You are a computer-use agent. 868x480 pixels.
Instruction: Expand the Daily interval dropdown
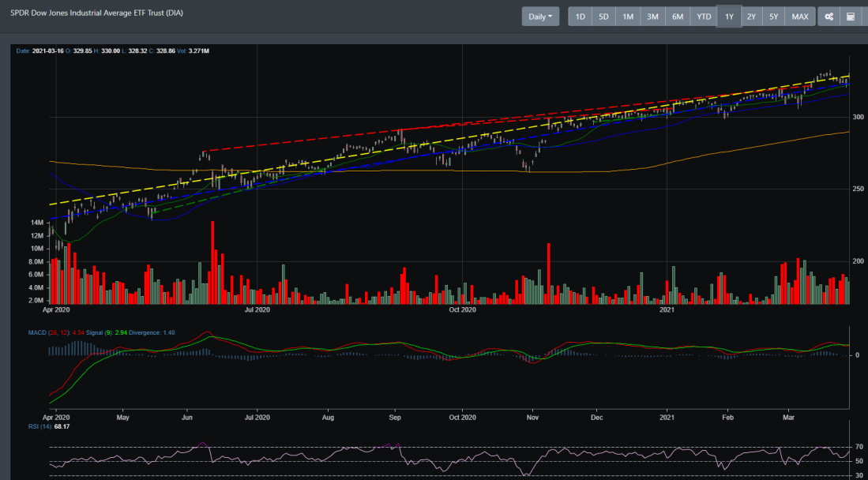click(540, 17)
